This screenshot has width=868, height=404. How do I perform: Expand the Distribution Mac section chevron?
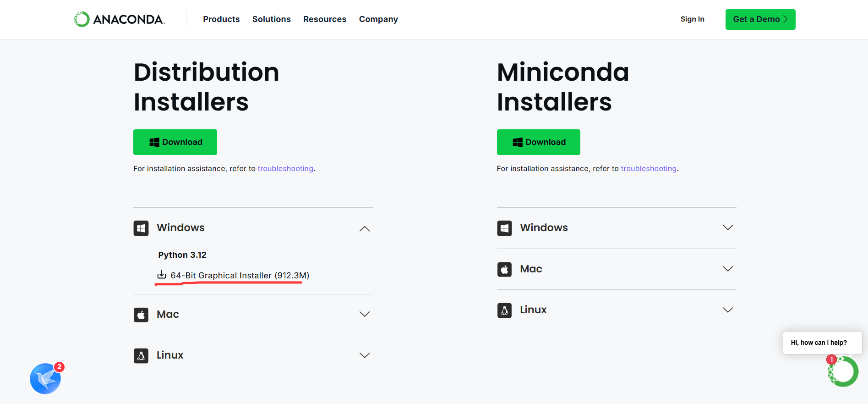point(365,314)
